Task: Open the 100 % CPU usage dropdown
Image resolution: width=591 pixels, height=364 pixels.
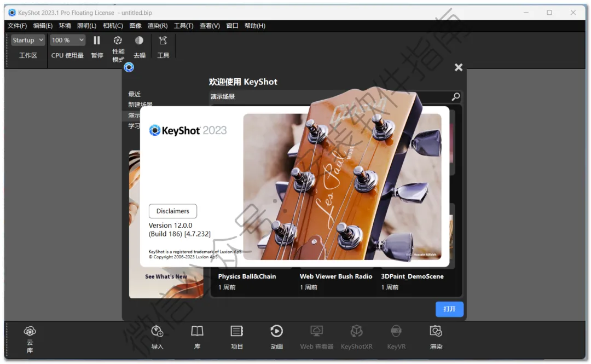Action: [x=67, y=40]
